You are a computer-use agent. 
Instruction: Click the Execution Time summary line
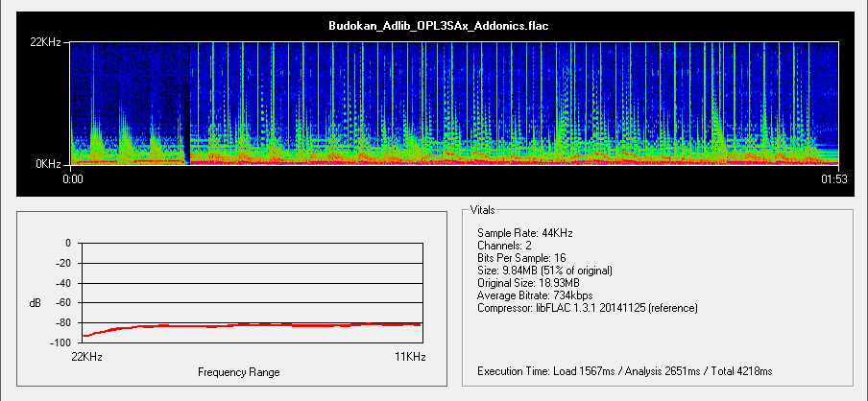point(624,370)
